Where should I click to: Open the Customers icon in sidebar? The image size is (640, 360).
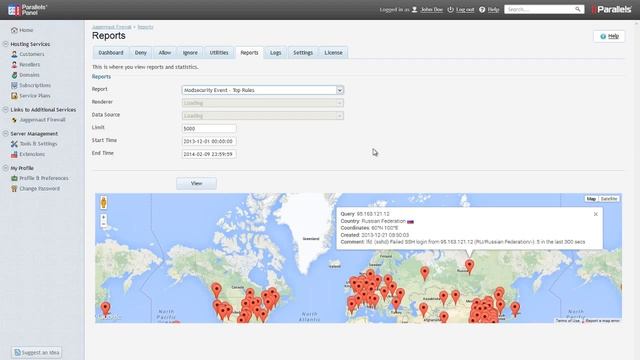point(14,54)
